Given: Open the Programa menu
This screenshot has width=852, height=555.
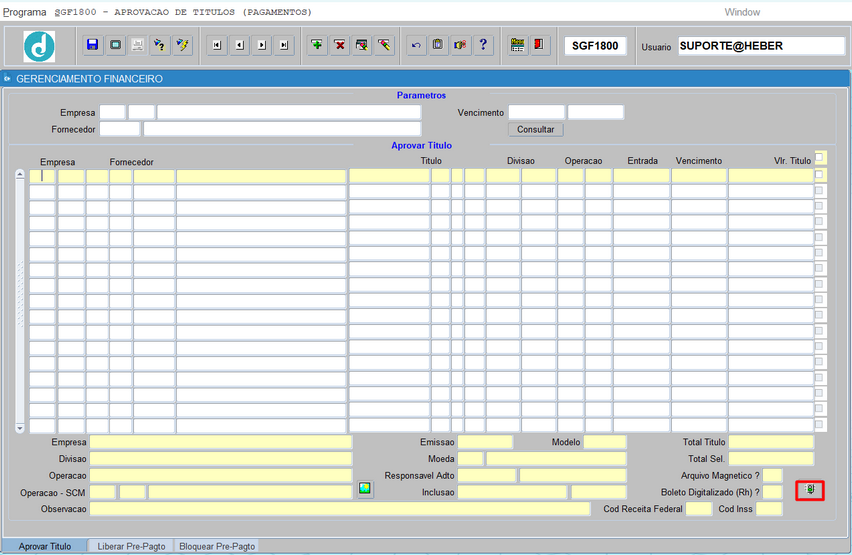Looking at the screenshot, I should coord(25,12).
